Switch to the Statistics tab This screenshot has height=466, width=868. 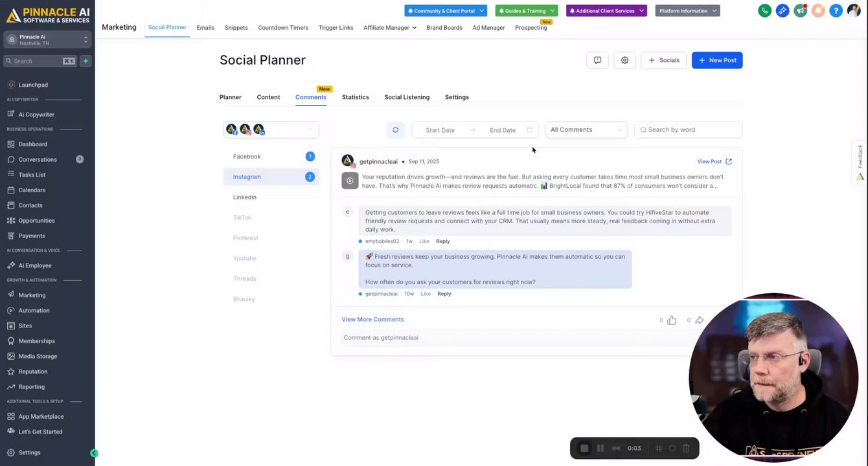pos(355,97)
